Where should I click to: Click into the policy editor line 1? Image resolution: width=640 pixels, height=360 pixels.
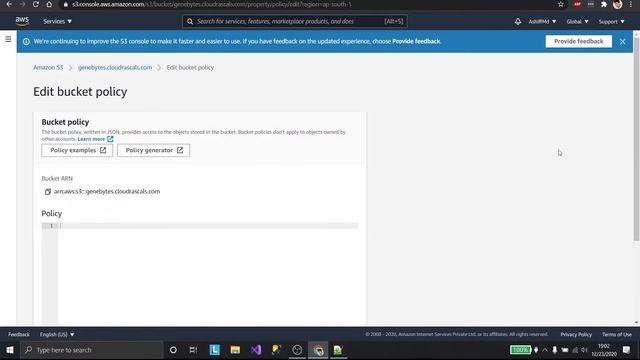point(208,226)
